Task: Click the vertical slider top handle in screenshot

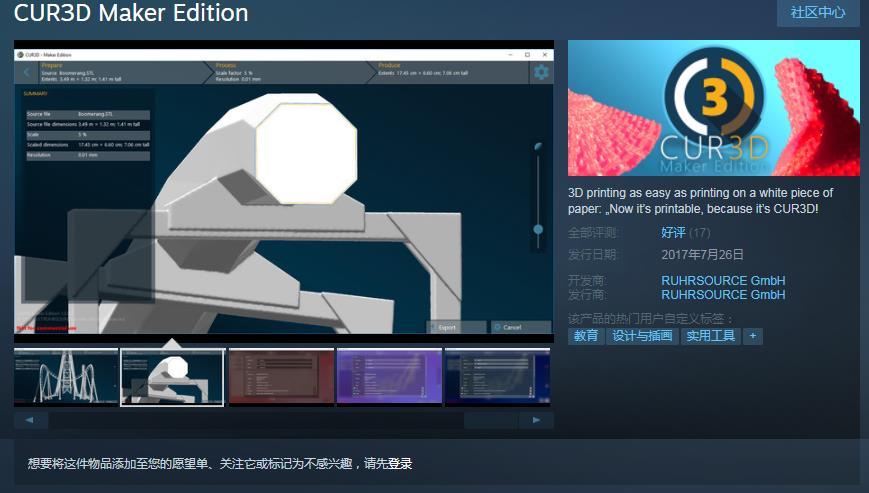Action: (x=538, y=146)
